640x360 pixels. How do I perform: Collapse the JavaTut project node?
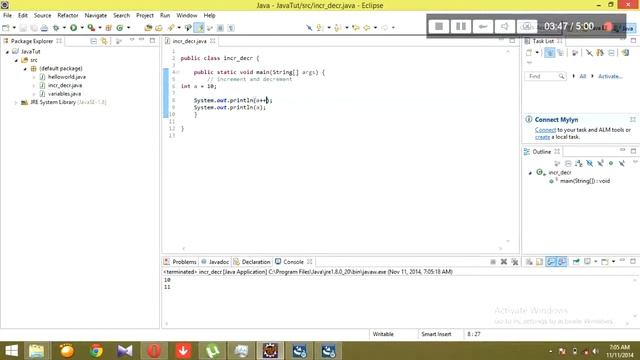point(7,52)
